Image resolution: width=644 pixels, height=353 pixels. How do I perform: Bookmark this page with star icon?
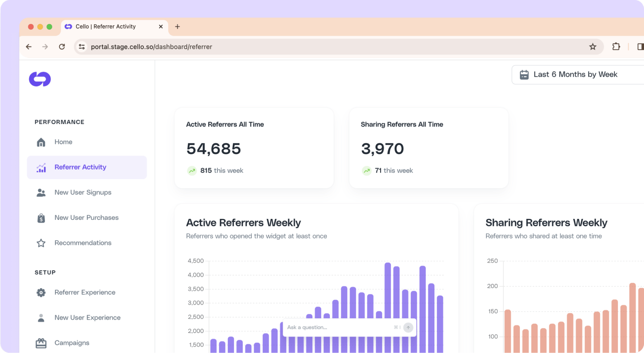[593, 47]
